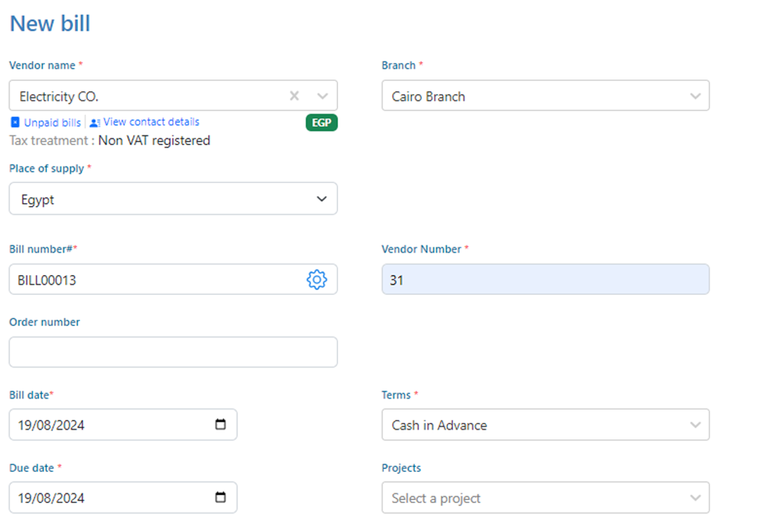Expand the Vendor name dropdown arrow
The width and height of the screenshot is (778, 532).
click(322, 96)
